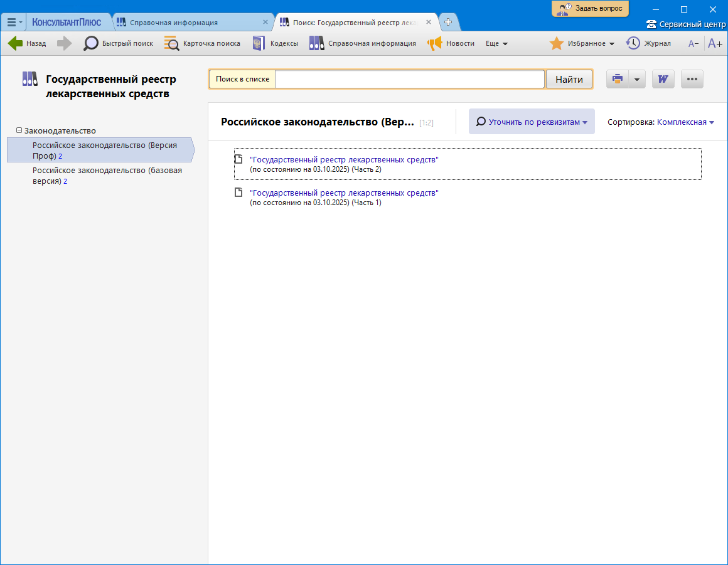Increase font size with A+ icon

point(715,43)
